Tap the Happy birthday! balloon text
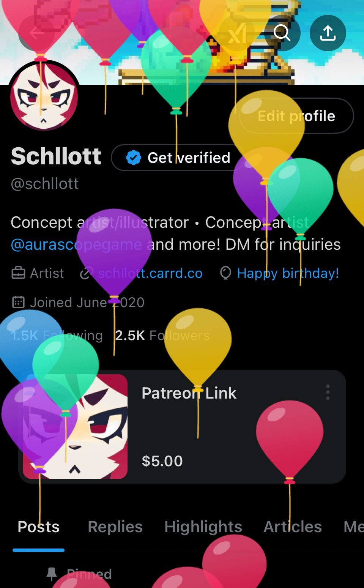The image size is (364, 588). tap(288, 273)
